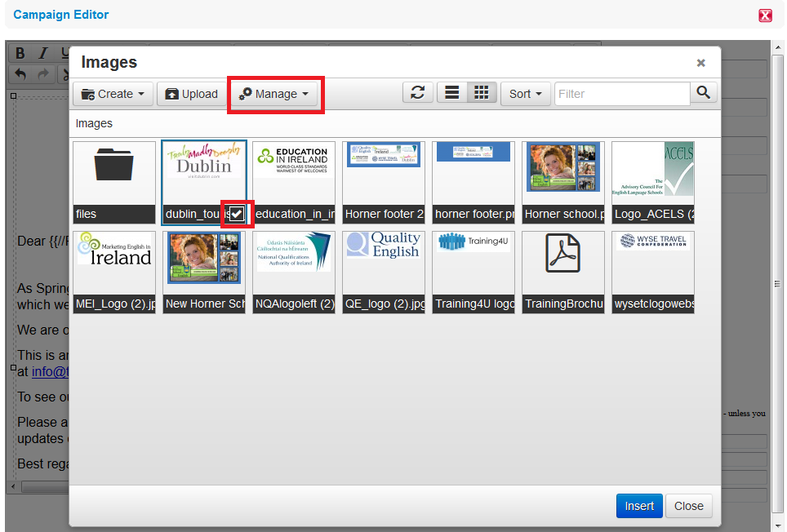Select the horner footer.png image
787x532 pixels.
pyautogui.click(x=474, y=183)
